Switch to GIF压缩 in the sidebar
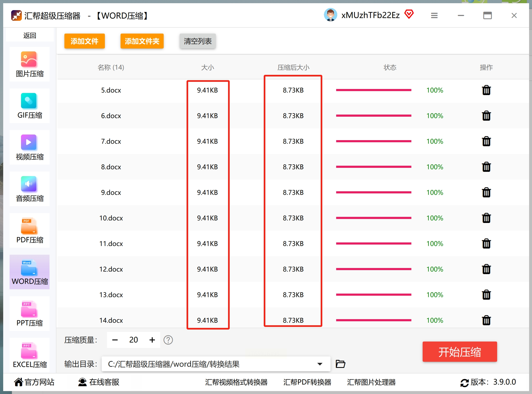The width and height of the screenshot is (532, 394). point(30,105)
